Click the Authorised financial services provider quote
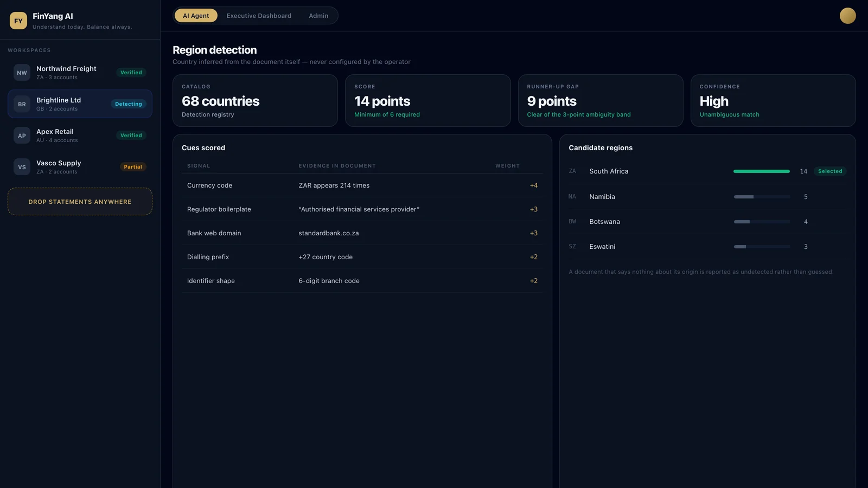 click(359, 209)
